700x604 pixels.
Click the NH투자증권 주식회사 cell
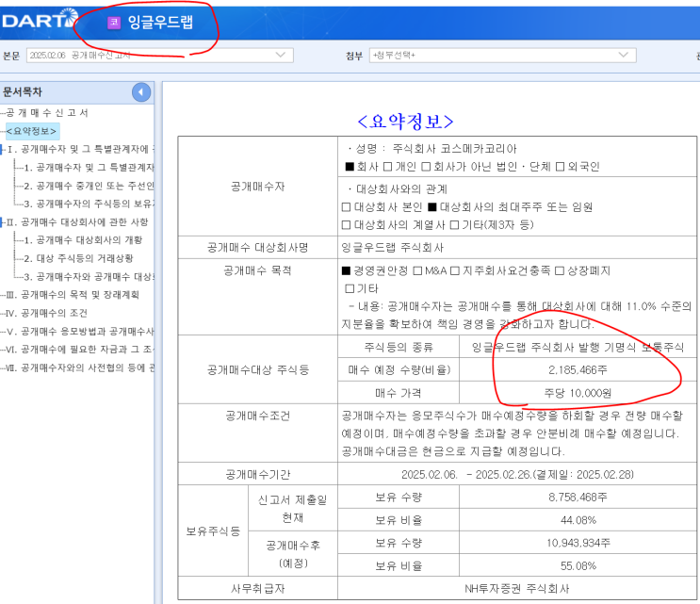pyautogui.click(x=517, y=588)
